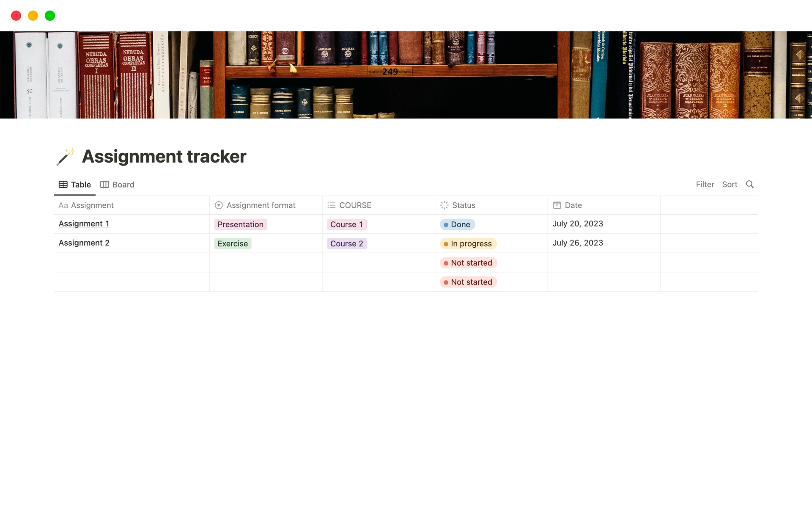Click the Board view icon
812x508 pixels.
pos(104,184)
